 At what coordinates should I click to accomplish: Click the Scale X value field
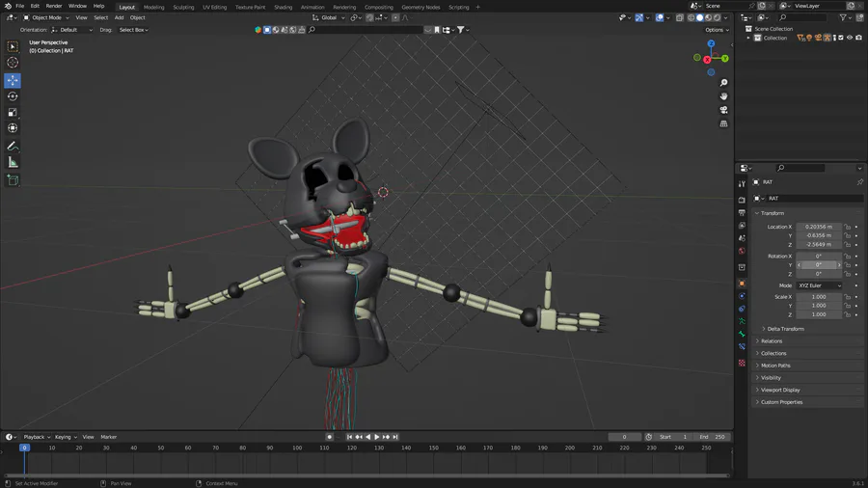(x=819, y=297)
